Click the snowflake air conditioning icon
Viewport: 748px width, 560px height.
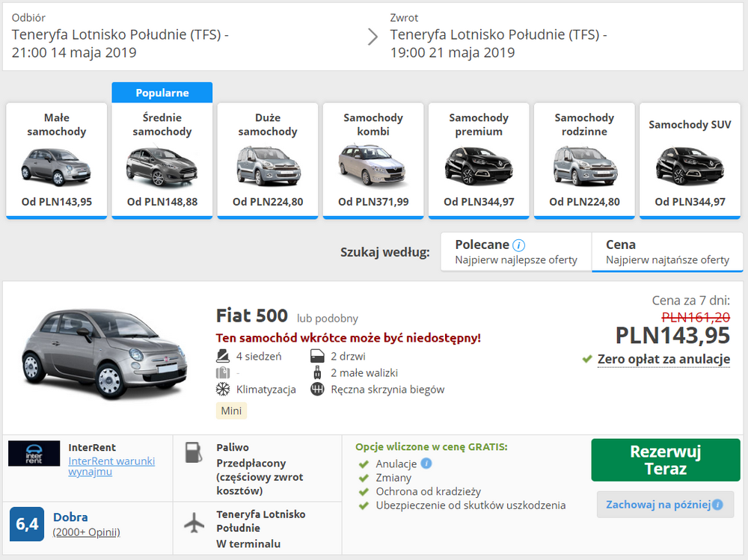[x=223, y=390]
